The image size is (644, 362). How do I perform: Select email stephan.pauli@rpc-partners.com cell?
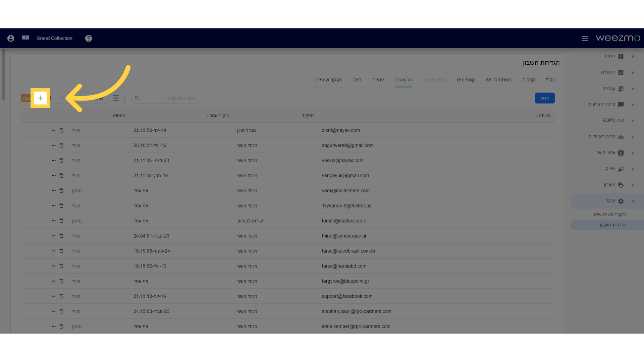click(x=357, y=311)
